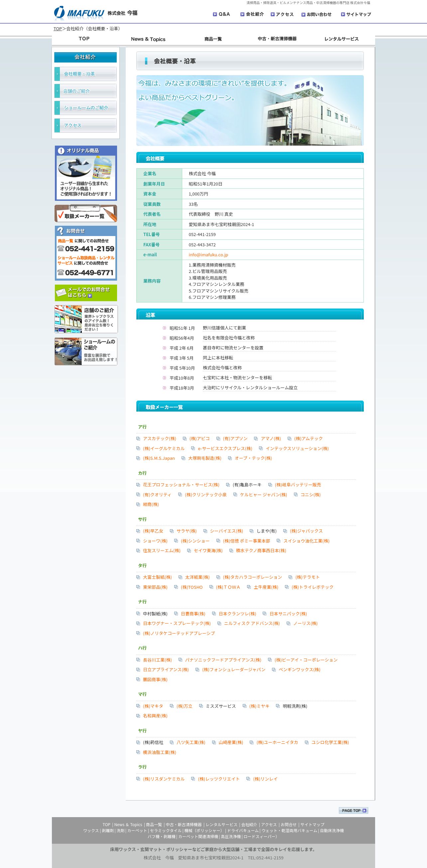Screen dimensions: 427x868
Task: Click the external-link icon beside (株)マキタ
Action: [138, 705]
